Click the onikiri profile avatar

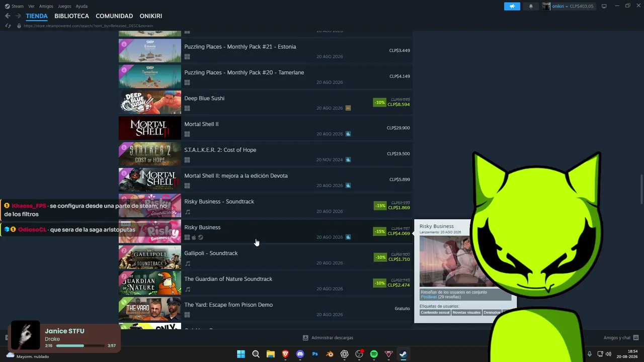point(546,6)
